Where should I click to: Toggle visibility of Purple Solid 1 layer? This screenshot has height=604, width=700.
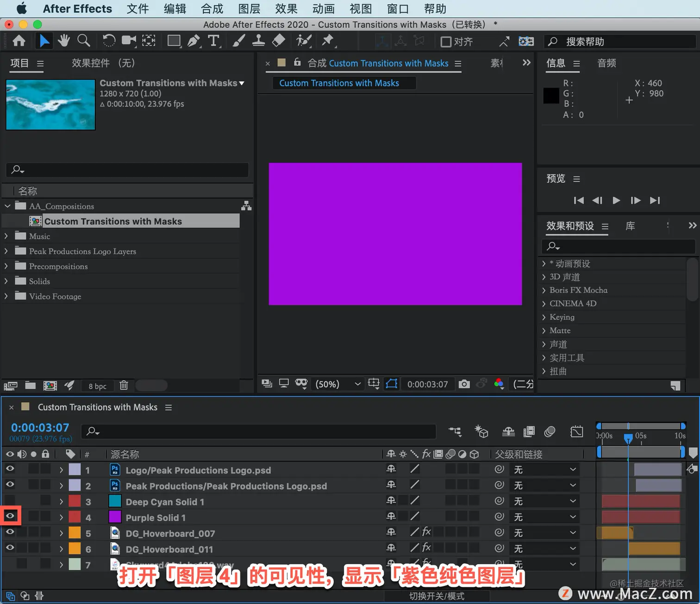pos(10,516)
